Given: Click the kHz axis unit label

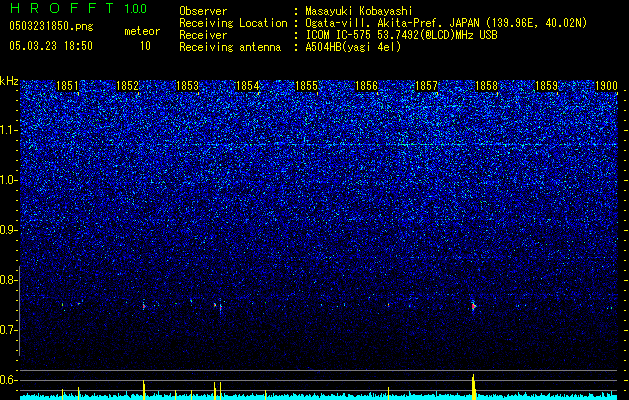Looking at the screenshot, I should pyautogui.click(x=9, y=81).
